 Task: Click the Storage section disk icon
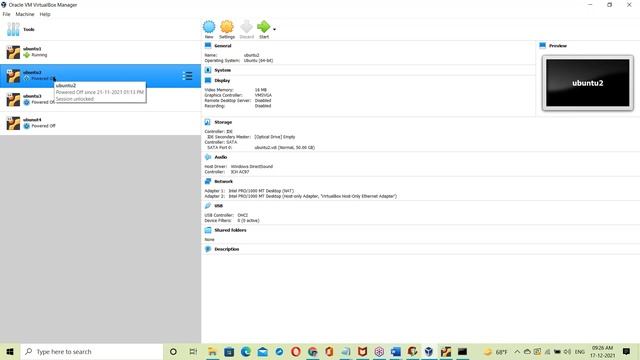[x=208, y=122]
